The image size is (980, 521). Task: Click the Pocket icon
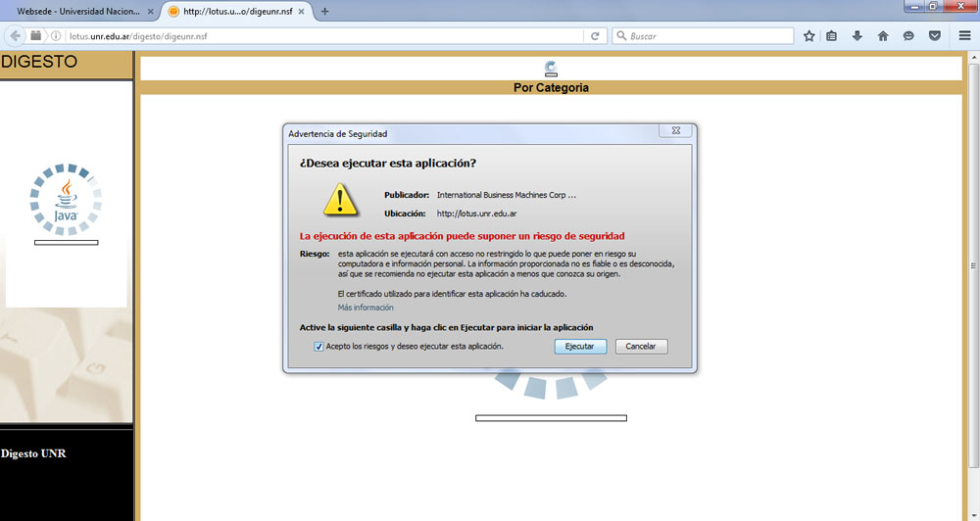934,36
